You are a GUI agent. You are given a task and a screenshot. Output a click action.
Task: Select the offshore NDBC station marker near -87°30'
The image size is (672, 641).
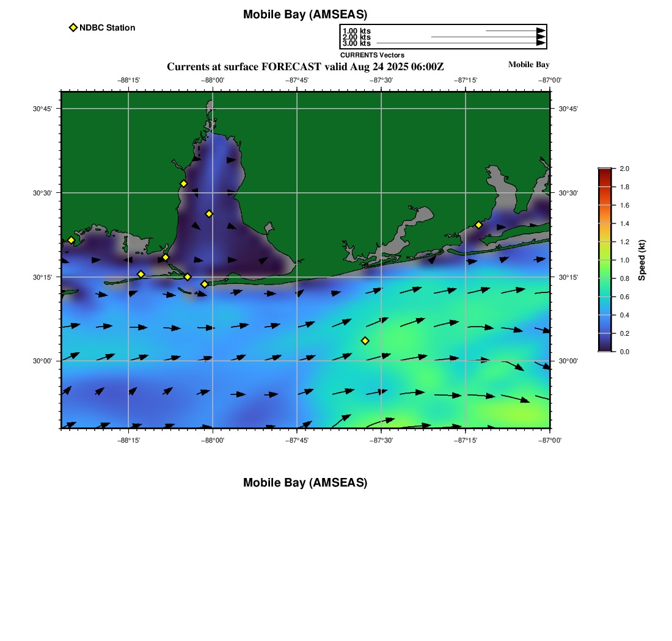coord(365,341)
